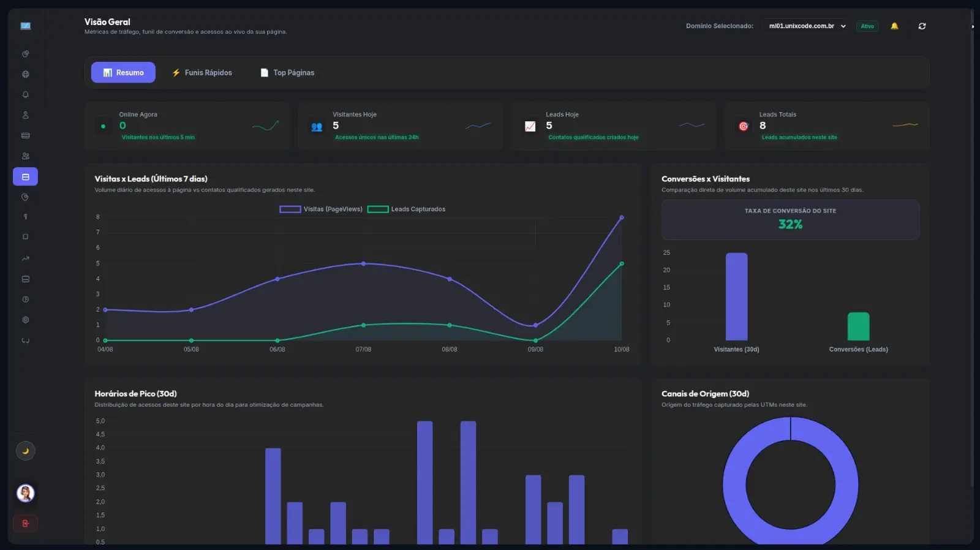Switch to the Top Páginas tab
The height and width of the screenshot is (550, 980).
[287, 72]
